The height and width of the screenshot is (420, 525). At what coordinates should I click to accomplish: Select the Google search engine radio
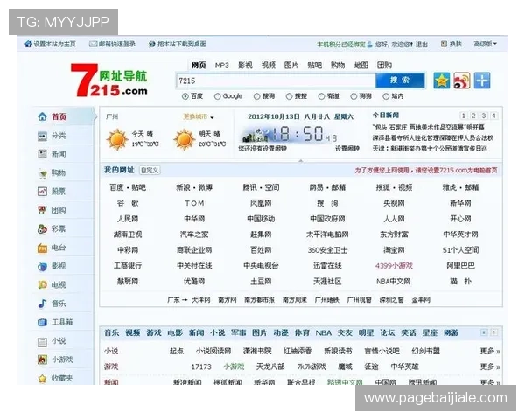click(217, 96)
